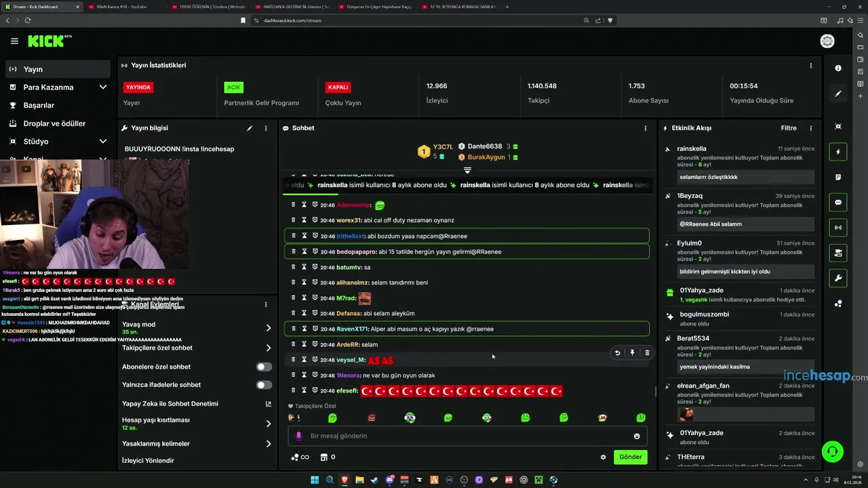Click the camera layout icon in right sidebar
Image resolution: width=868 pixels, height=488 pixels.
838,253
